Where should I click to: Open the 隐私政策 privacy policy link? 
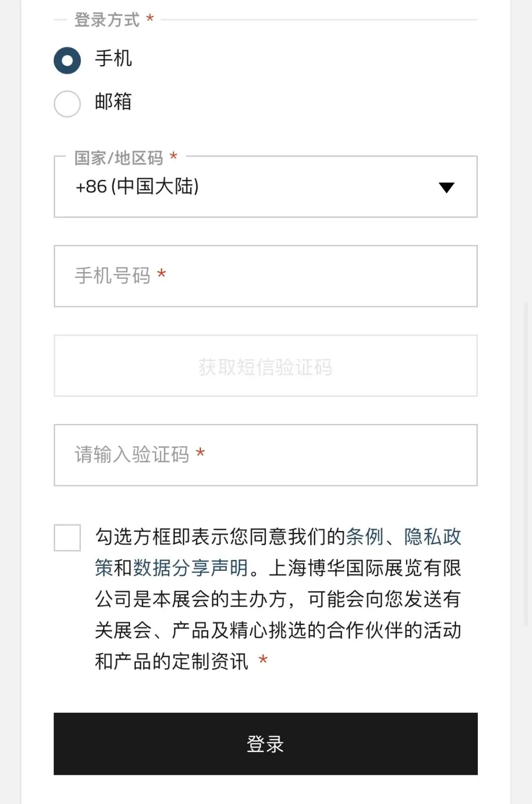pos(432,537)
